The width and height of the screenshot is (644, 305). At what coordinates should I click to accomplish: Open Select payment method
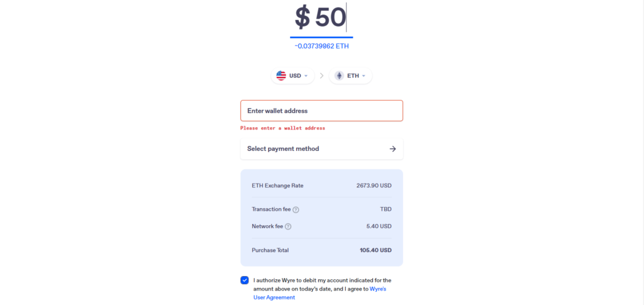coord(321,148)
